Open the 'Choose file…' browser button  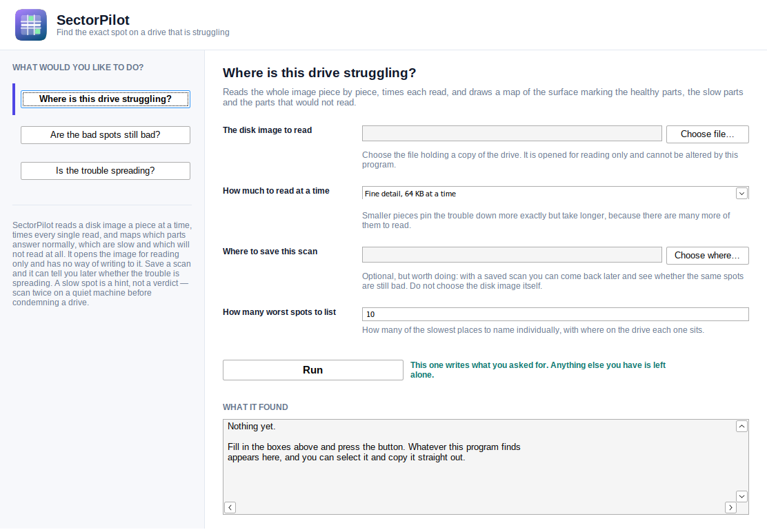point(707,134)
